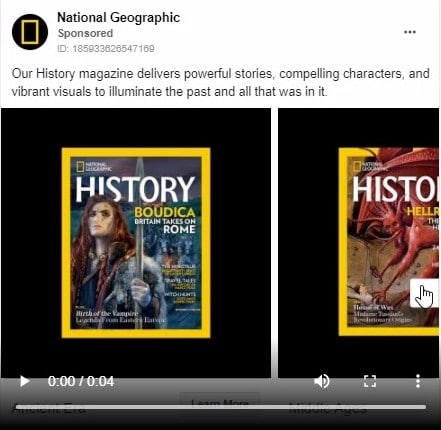
Task: Click the HISTORY title on Boudica cover
Action: (135, 189)
